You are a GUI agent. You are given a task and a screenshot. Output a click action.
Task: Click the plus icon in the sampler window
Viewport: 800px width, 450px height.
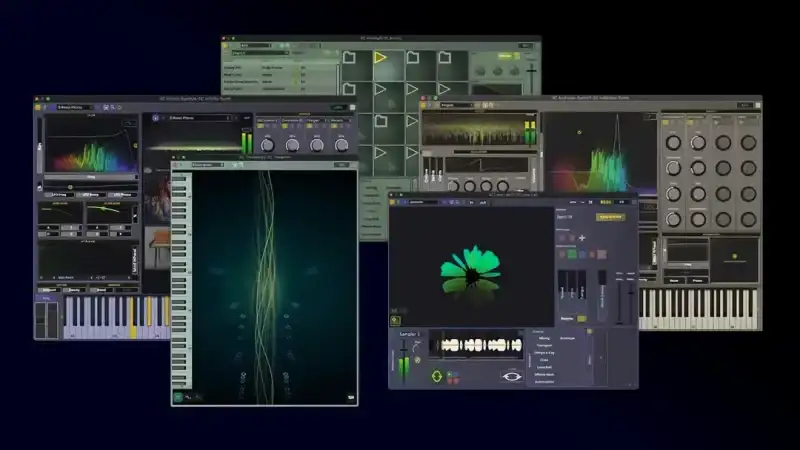point(582,238)
